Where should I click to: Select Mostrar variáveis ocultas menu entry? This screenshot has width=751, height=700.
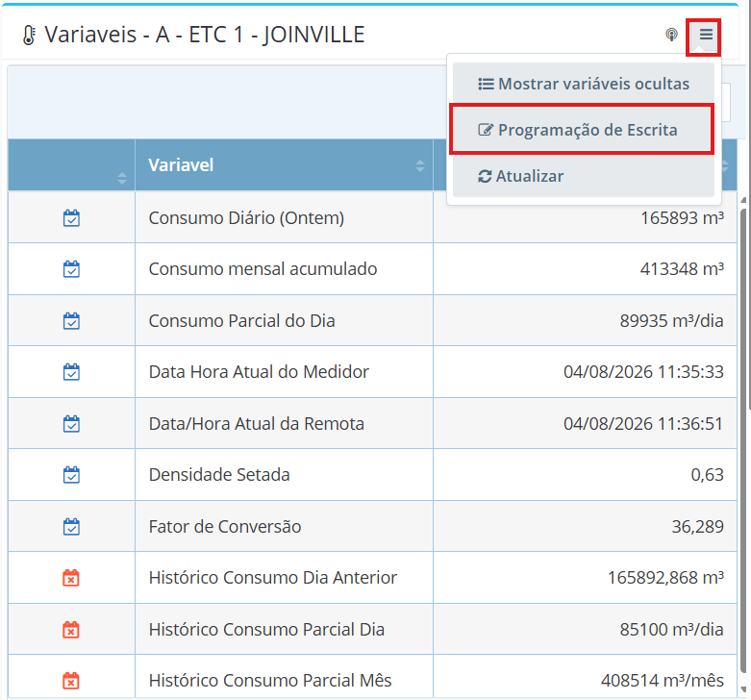point(584,84)
